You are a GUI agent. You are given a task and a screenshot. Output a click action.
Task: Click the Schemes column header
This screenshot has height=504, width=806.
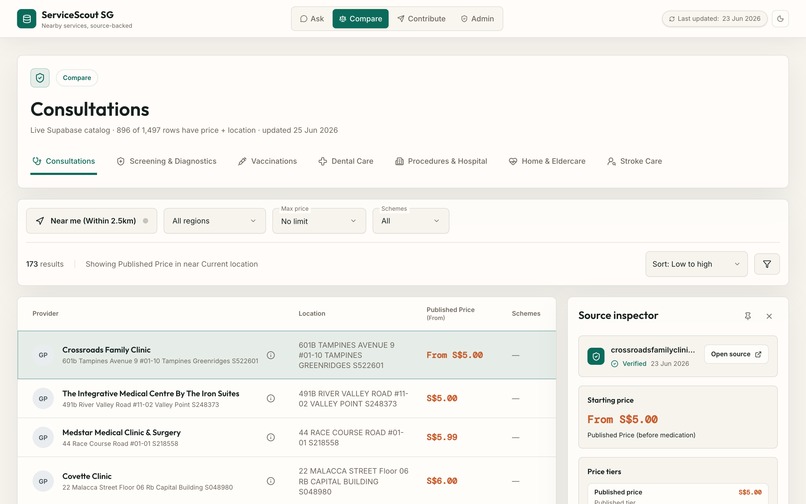pos(526,313)
